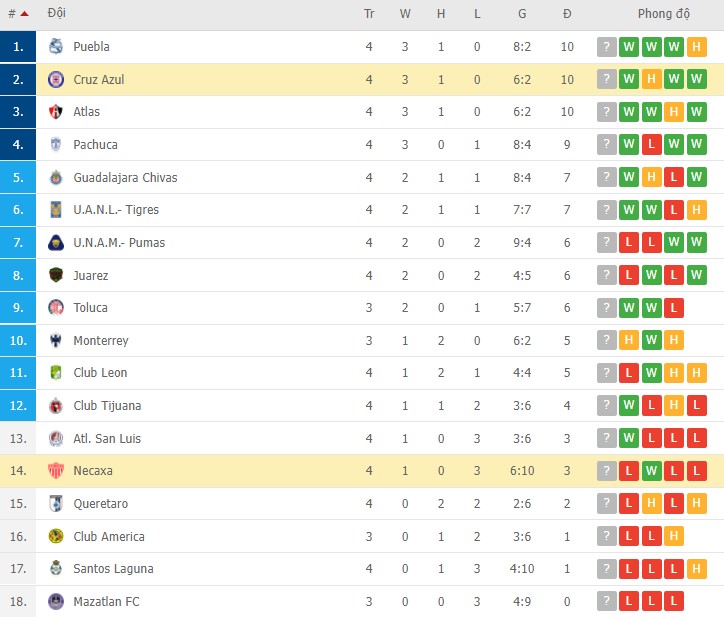Click Mazatlan FC's gray question mark badge
Viewport: 724px width, 619px height.
click(x=606, y=602)
